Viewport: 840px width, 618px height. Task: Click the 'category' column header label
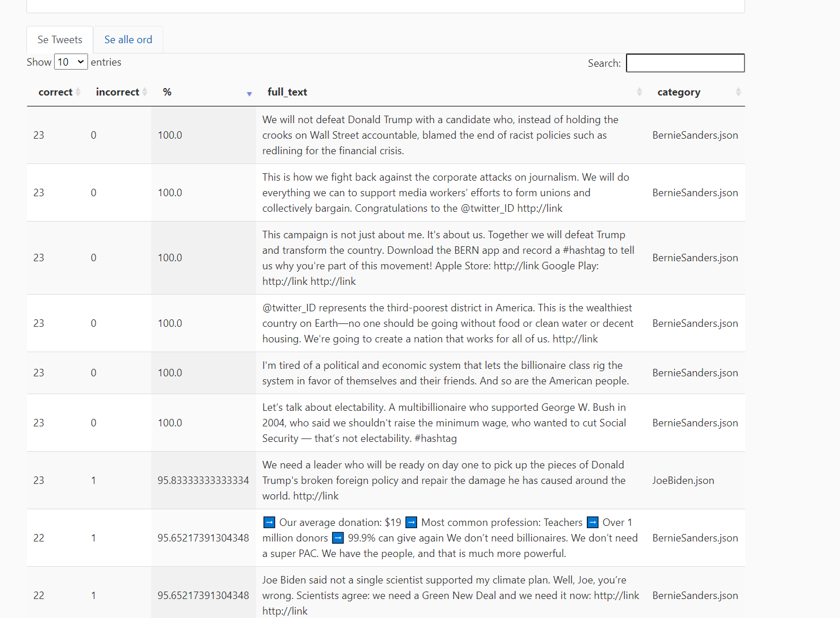coord(678,92)
